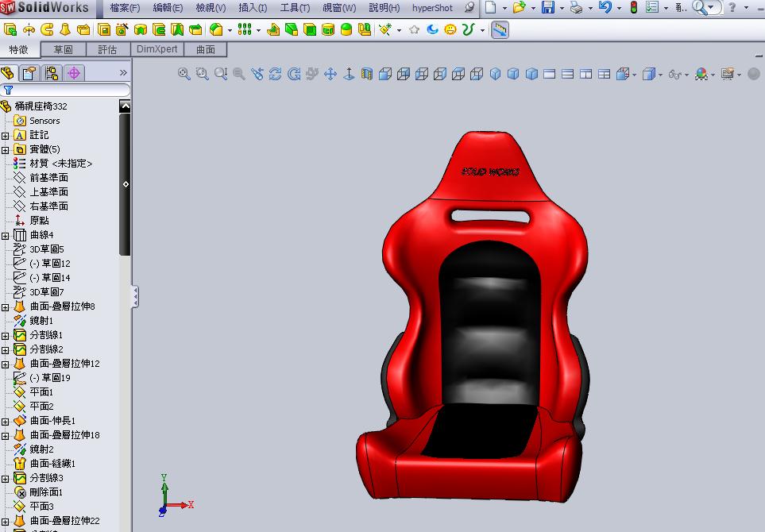
Task: Switch to the 評估 tab
Action: pyautogui.click(x=107, y=50)
